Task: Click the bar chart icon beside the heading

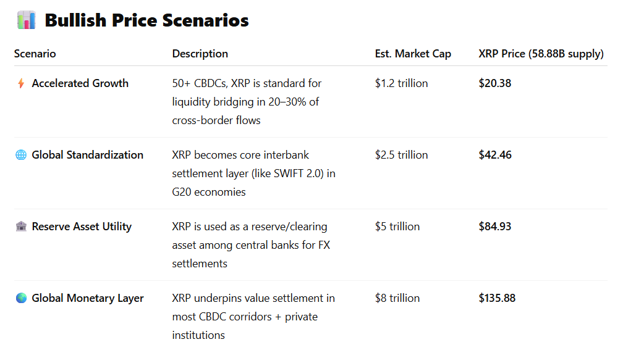Action: pos(26,20)
